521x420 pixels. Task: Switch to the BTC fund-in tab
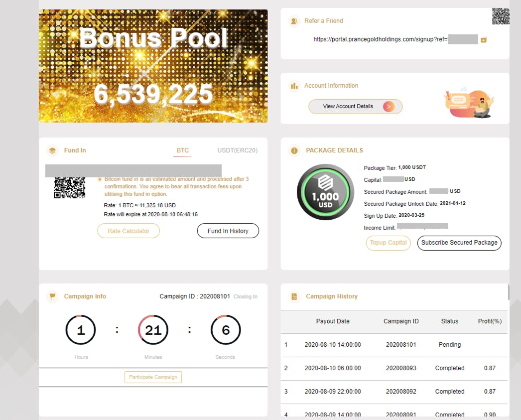point(183,150)
